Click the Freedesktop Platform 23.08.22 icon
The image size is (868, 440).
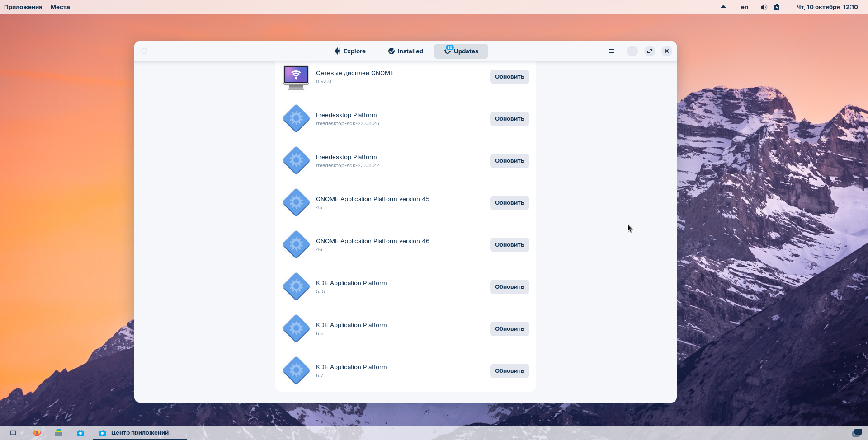point(296,161)
